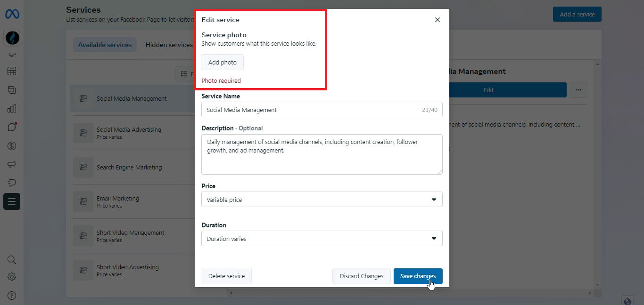Image resolution: width=644 pixels, height=305 pixels.
Task: Open the sidebar search magnifier icon
Action: (12, 260)
